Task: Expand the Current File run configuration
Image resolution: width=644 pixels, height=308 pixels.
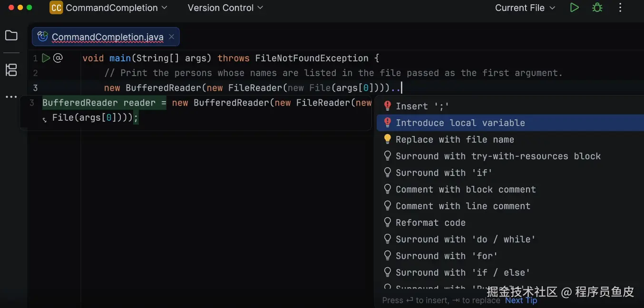Action: pyautogui.click(x=525, y=8)
